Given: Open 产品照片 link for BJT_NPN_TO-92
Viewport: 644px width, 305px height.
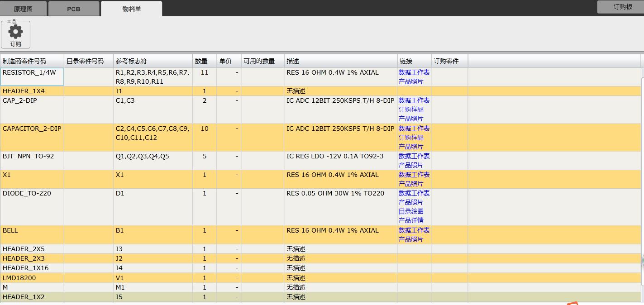Looking at the screenshot, I should point(411,165).
